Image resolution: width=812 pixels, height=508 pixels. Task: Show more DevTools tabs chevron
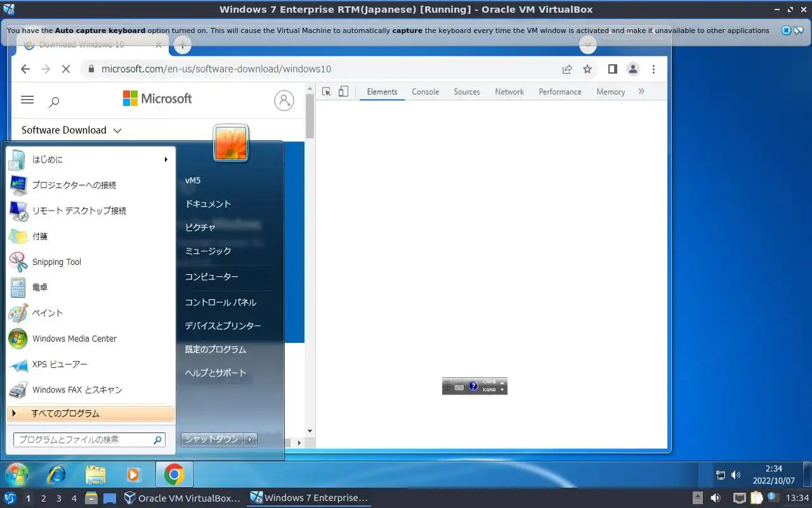pos(641,91)
